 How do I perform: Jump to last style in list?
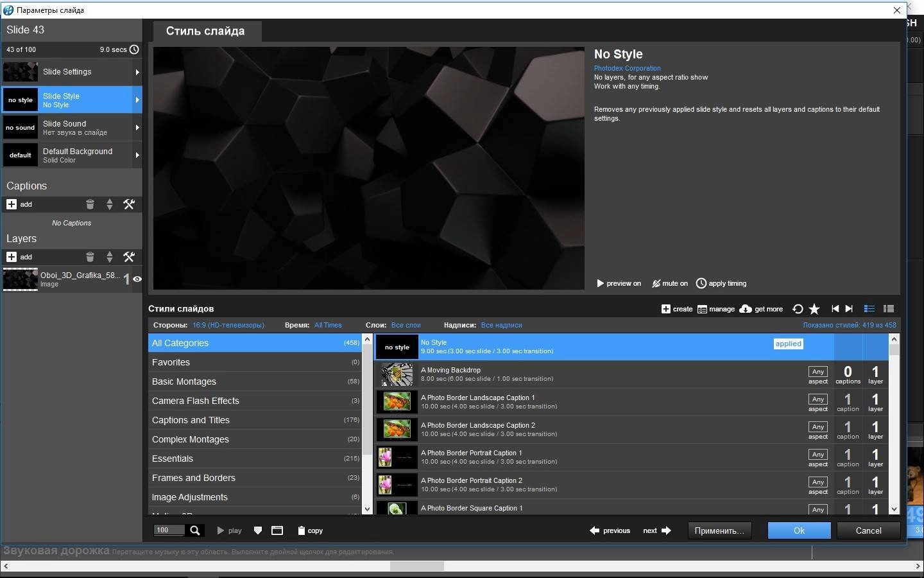[849, 309]
